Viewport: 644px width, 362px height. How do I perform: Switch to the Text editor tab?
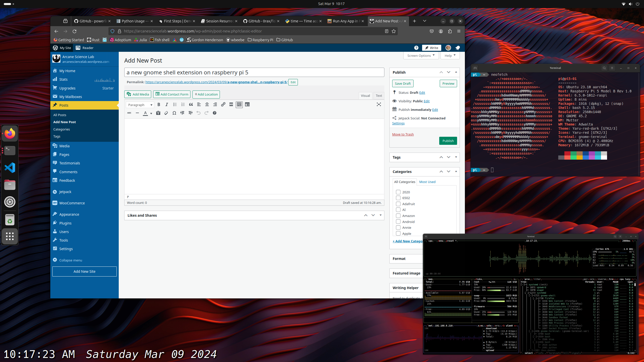(379, 96)
